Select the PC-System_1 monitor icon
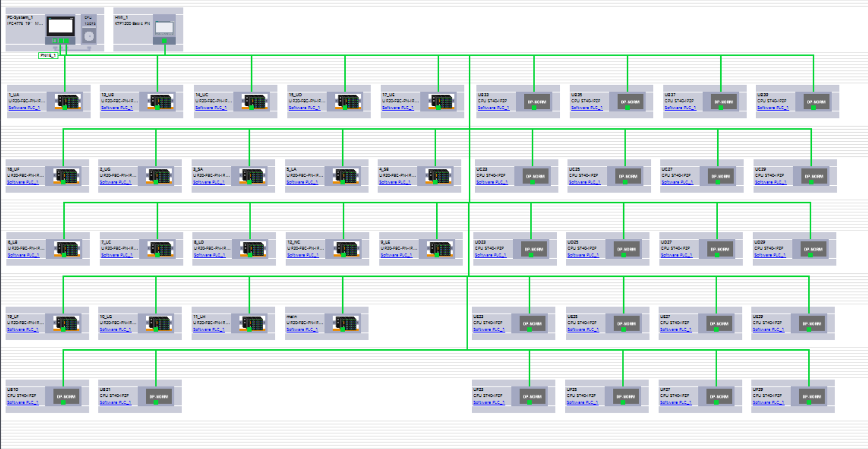Image resolution: width=868 pixels, height=449 pixels. (61, 26)
